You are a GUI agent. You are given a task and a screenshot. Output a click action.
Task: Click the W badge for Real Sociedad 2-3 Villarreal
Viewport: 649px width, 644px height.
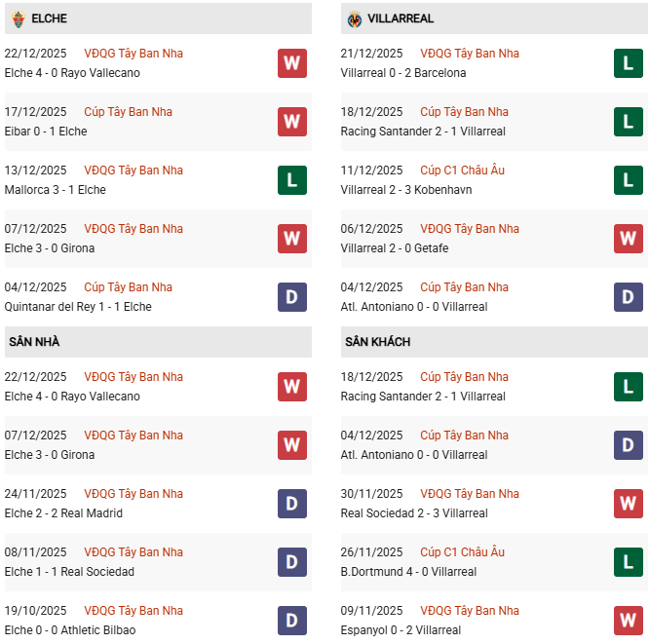pos(628,504)
